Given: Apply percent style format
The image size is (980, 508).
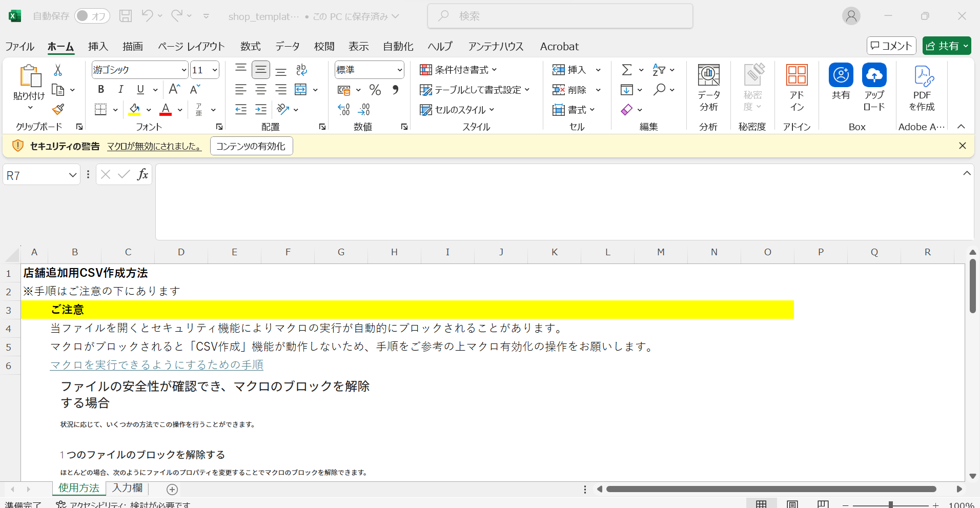Looking at the screenshot, I should [375, 90].
